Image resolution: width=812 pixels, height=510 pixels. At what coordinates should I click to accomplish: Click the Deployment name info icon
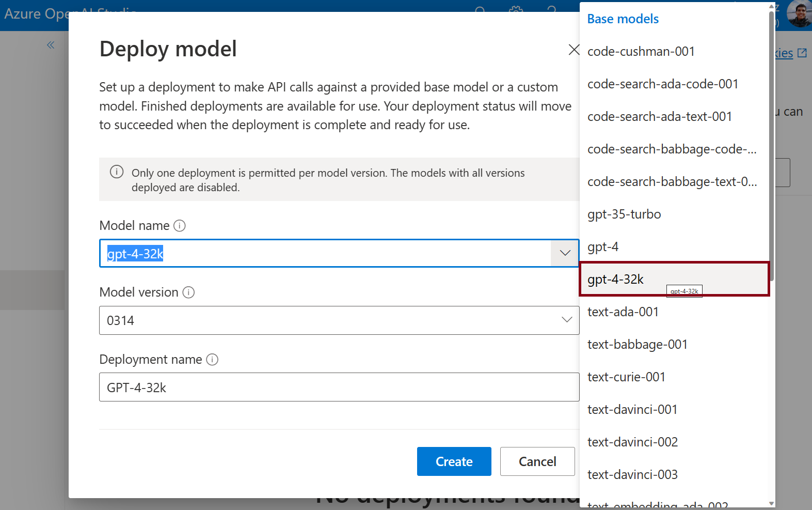(x=212, y=360)
